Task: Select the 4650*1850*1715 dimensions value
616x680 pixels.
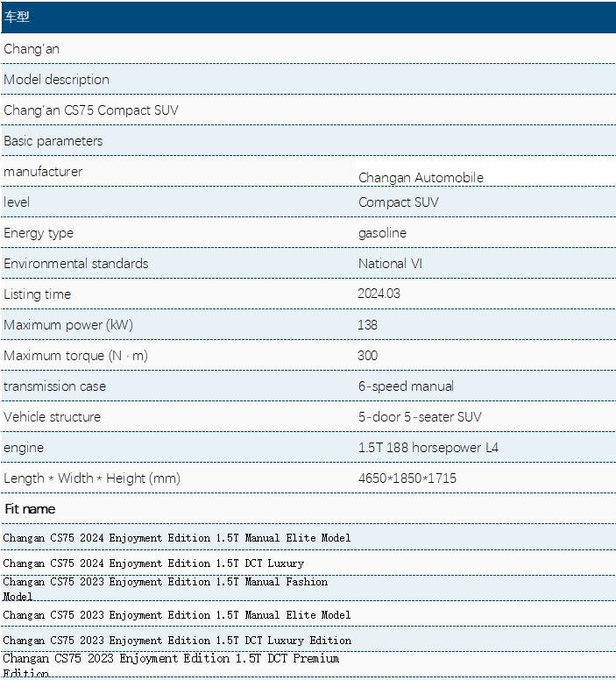Action: pyautogui.click(x=407, y=478)
